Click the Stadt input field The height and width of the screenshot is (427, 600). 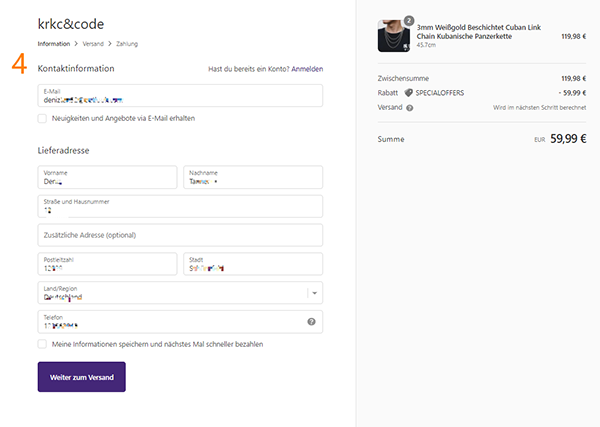[253, 264]
